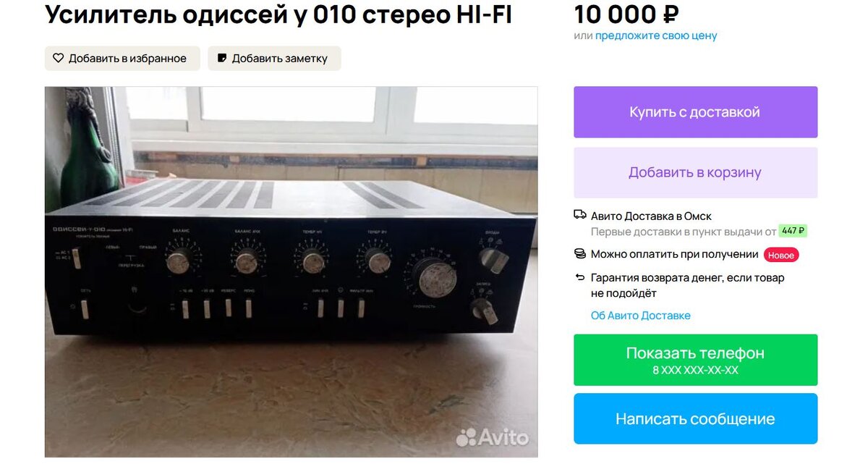Screen dimensions: 868x464
Task: Click the coins icon for payment on receipt
Action: [x=580, y=253]
